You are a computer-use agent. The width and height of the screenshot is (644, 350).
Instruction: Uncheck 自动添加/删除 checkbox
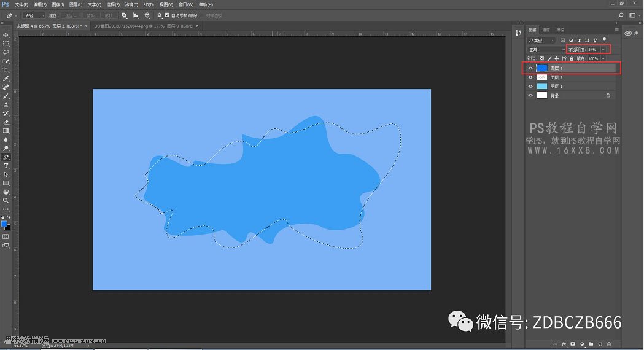tap(167, 15)
